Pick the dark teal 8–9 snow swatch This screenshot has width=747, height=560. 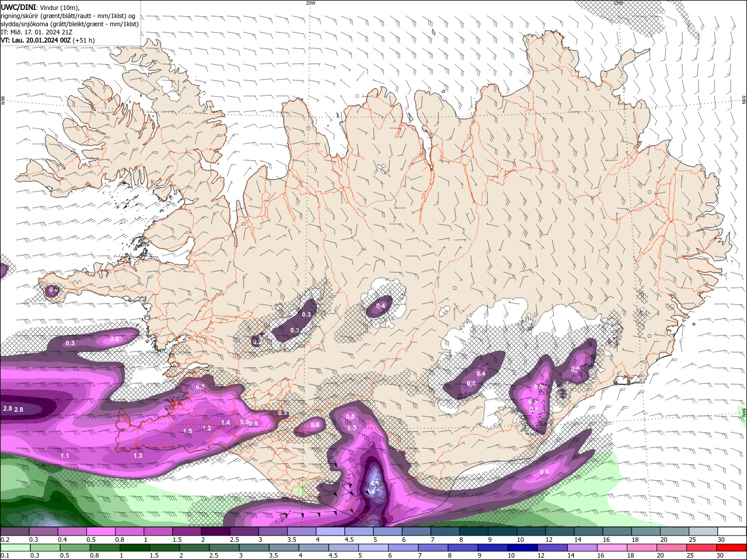pyautogui.click(x=473, y=531)
